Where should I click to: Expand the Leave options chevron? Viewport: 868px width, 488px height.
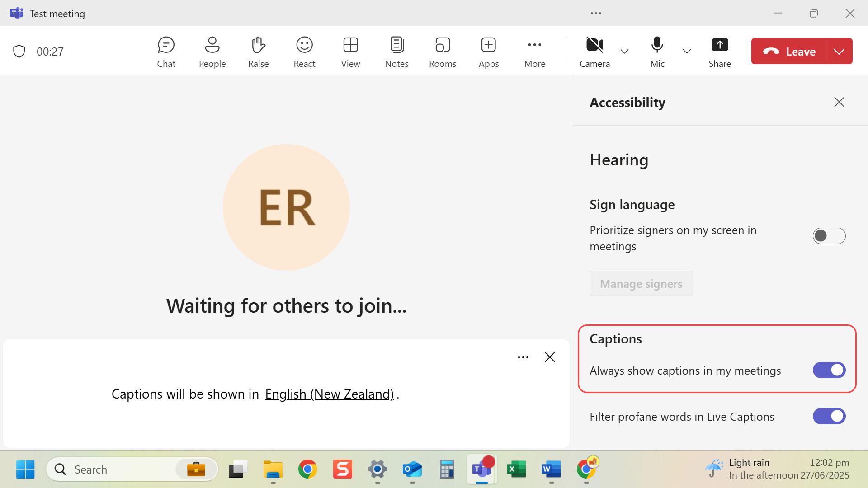click(839, 51)
